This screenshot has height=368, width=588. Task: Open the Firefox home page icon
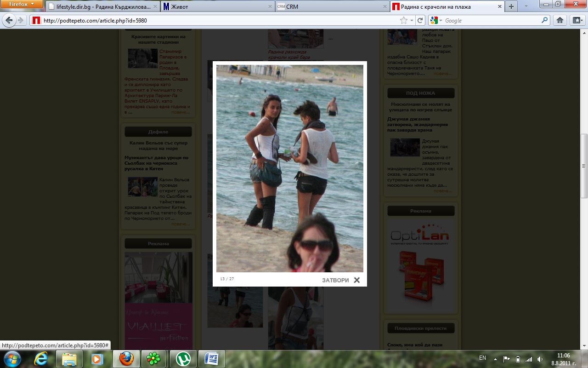560,20
